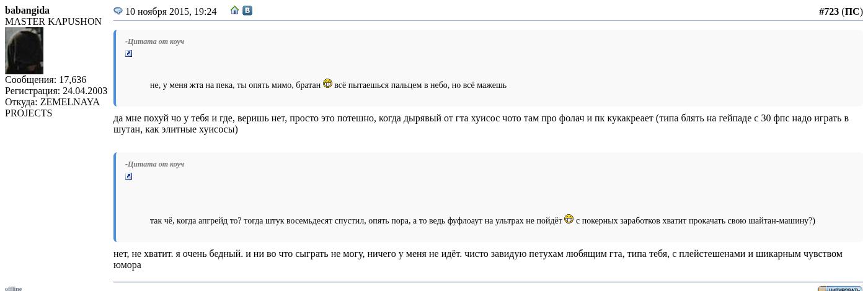
Task: Click the 'Сообщения: 17,636' post count
Action: tap(45, 80)
